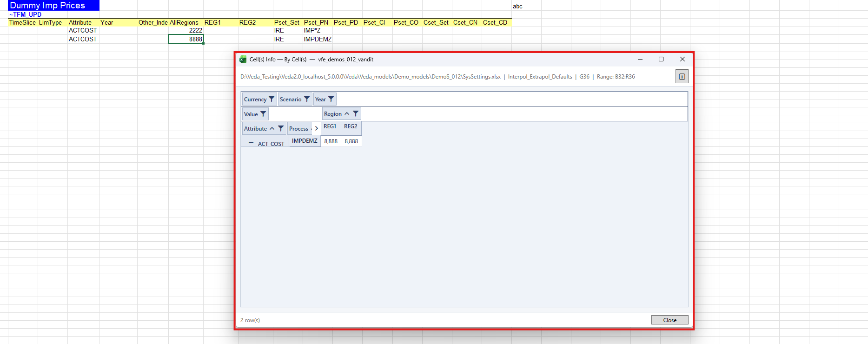Select spreadsheet cell containing 8888

pyautogui.click(x=186, y=39)
